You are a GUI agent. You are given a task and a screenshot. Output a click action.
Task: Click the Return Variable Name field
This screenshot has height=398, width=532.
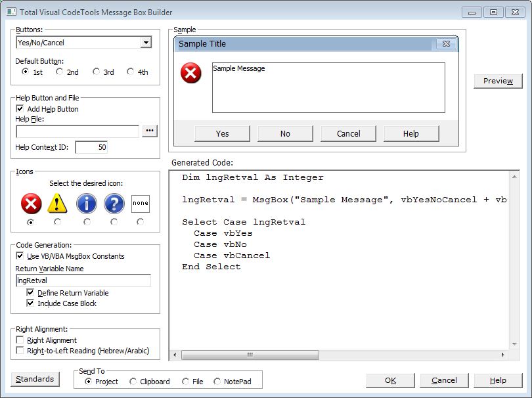[x=83, y=280]
